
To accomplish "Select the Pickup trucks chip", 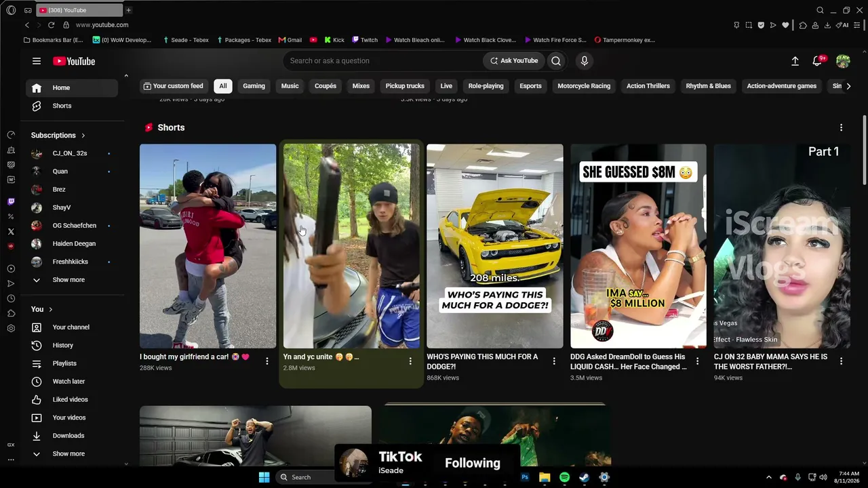I will pyautogui.click(x=405, y=86).
